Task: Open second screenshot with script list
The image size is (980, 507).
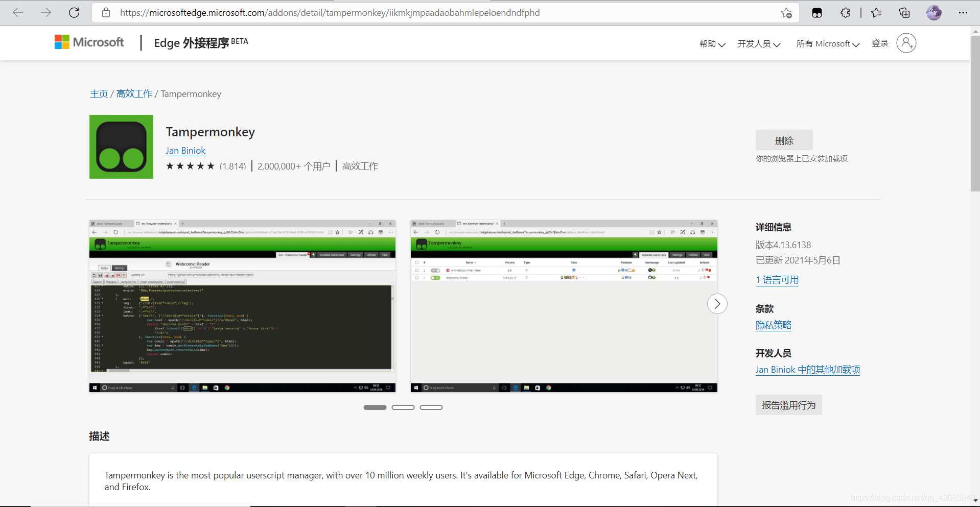Action: click(x=564, y=306)
